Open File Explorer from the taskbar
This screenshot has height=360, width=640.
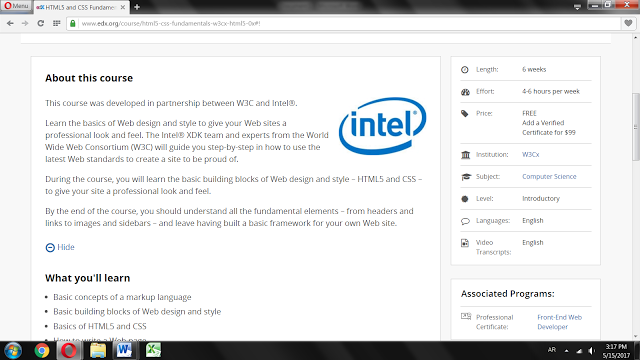98,351
